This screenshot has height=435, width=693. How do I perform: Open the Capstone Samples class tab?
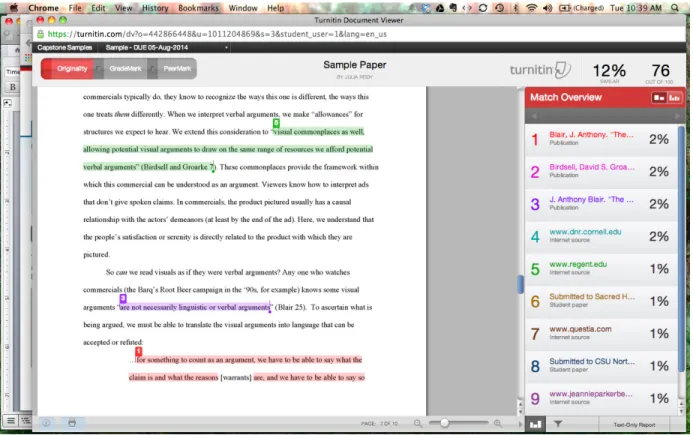tap(65, 47)
